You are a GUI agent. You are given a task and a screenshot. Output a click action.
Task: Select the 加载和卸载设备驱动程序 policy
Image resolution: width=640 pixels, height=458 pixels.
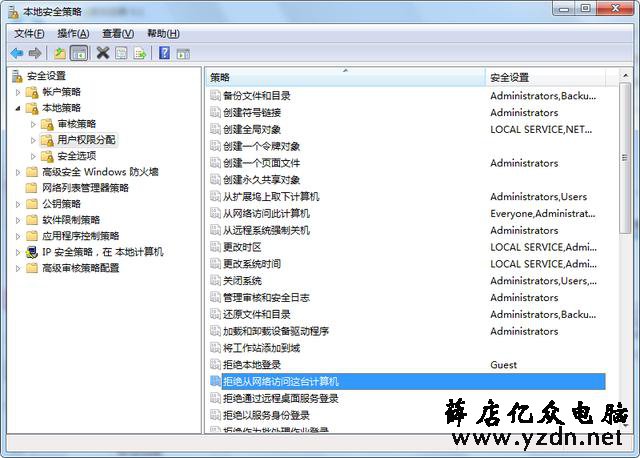point(407,331)
